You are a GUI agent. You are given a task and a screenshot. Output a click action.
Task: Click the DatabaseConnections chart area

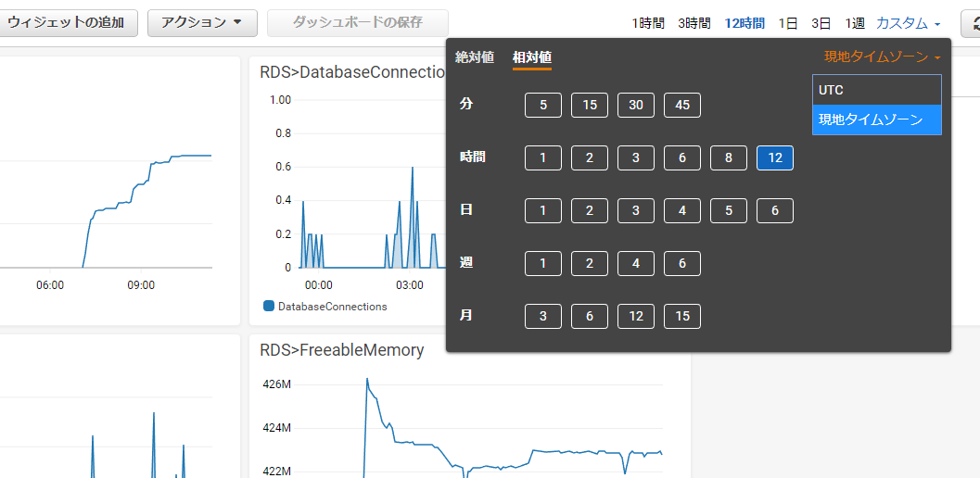click(x=372, y=184)
